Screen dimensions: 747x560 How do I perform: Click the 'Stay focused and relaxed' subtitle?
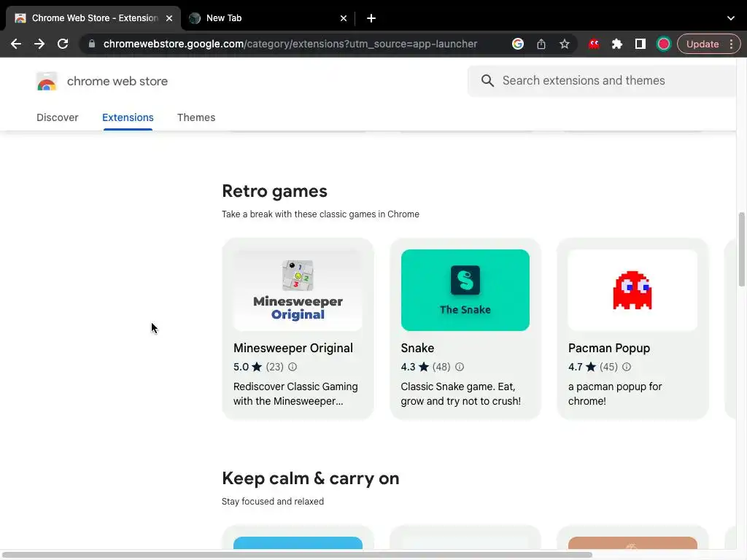[273, 502]
